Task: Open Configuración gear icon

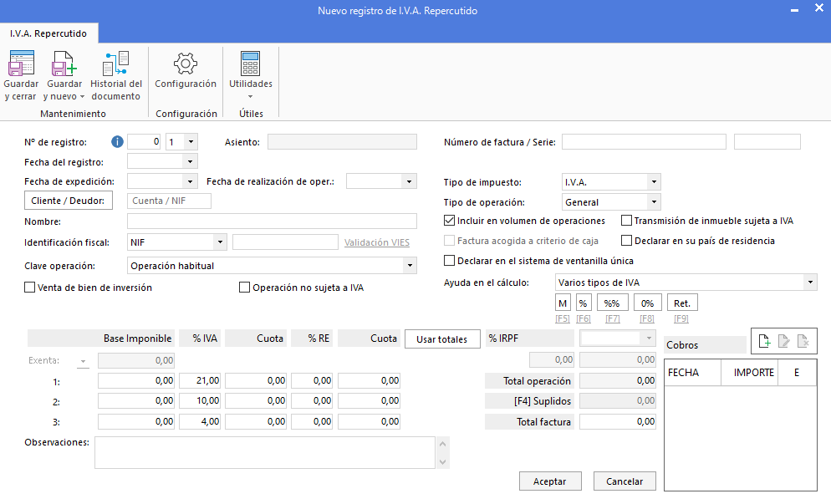Action: 186,64
